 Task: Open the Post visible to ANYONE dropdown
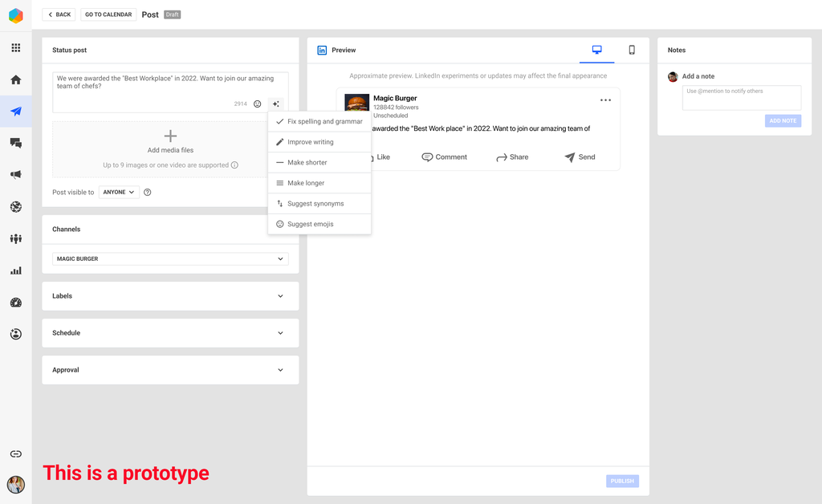tap(119, 193)
